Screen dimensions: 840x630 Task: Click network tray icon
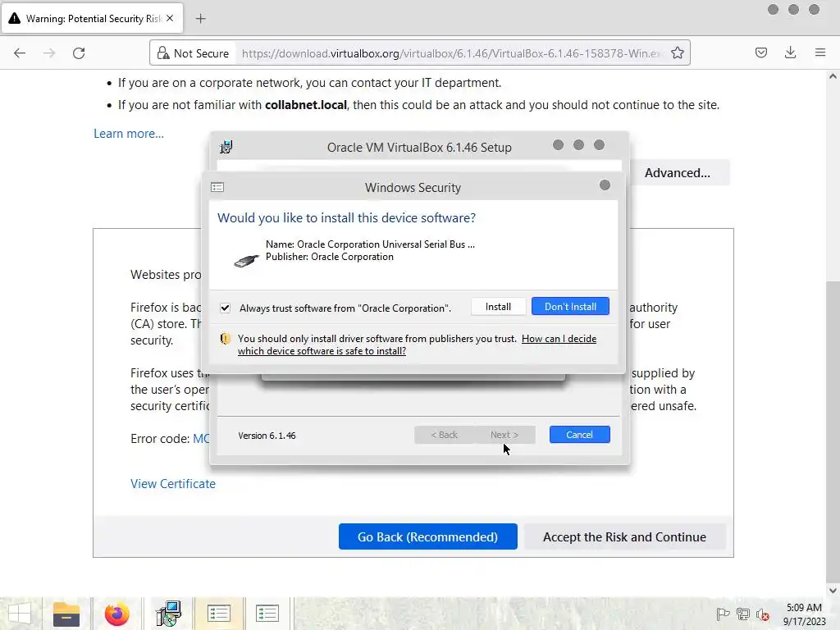tap(743, 614)
